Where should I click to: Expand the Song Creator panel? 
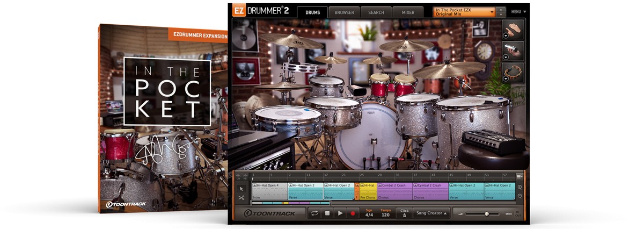tap(432, 213)
